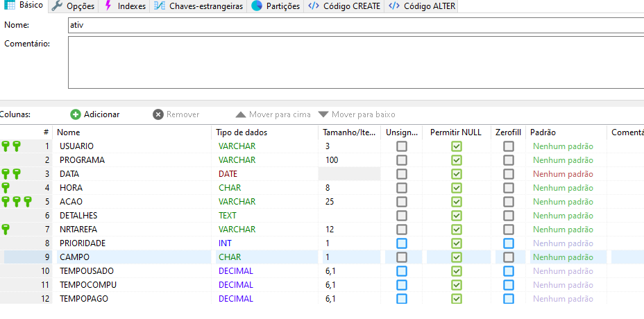Image resolution: width=644 pixels, height=319 pixels.
Task: Click the Mover para cima arrow
Action: [241, 114]
